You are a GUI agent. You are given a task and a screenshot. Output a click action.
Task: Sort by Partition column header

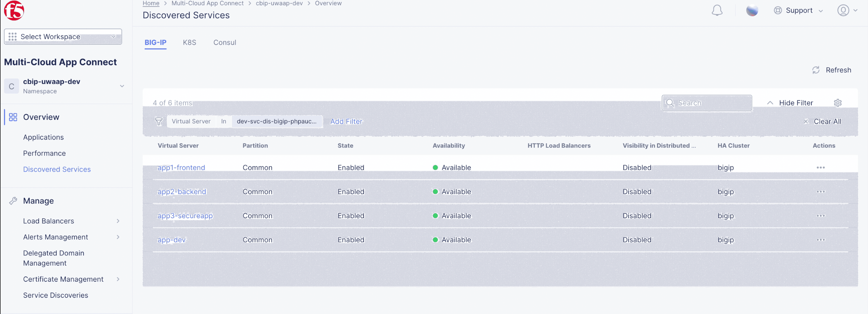(255, 146)
